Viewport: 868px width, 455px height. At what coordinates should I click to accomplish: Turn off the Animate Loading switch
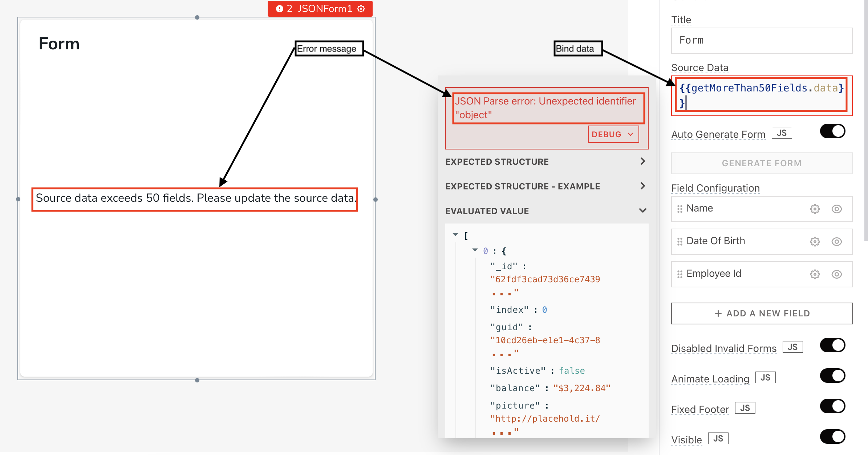coord(833,376)
